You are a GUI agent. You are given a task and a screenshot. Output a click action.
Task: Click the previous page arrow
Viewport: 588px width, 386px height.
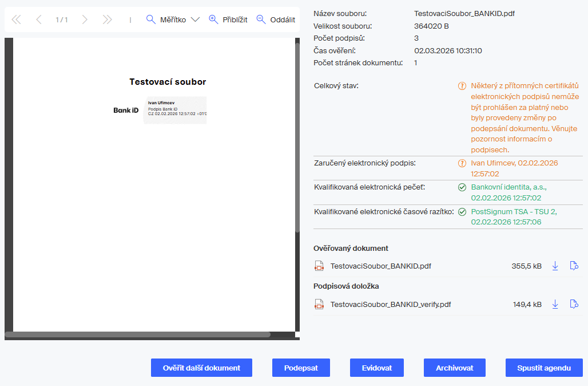[39, 19]
